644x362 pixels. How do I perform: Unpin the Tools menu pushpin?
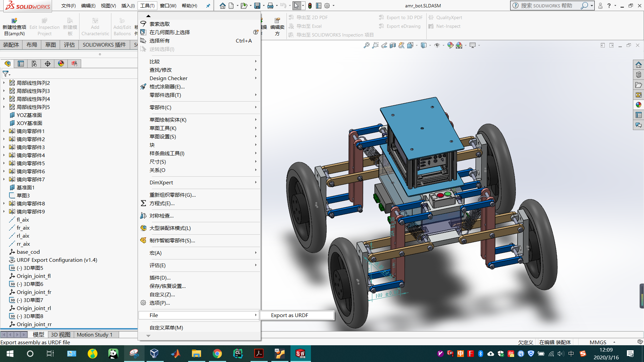208,6
